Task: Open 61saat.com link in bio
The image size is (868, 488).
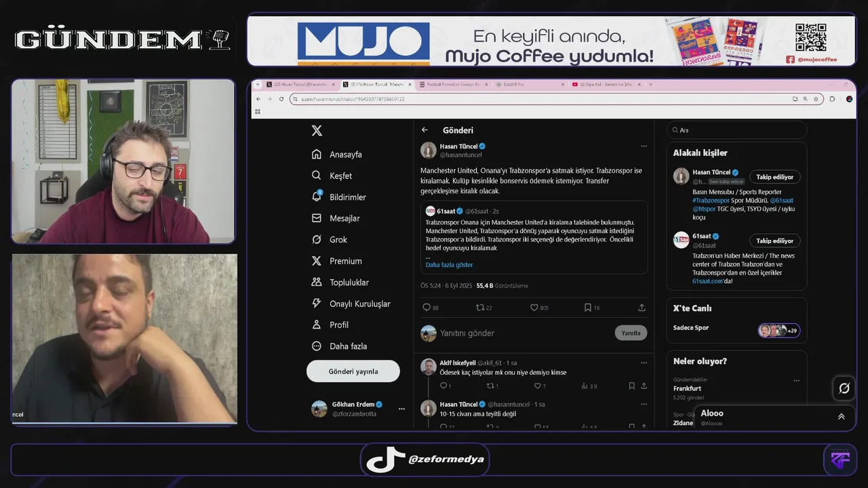Action: pyautogui.click(x=707, y=281)
